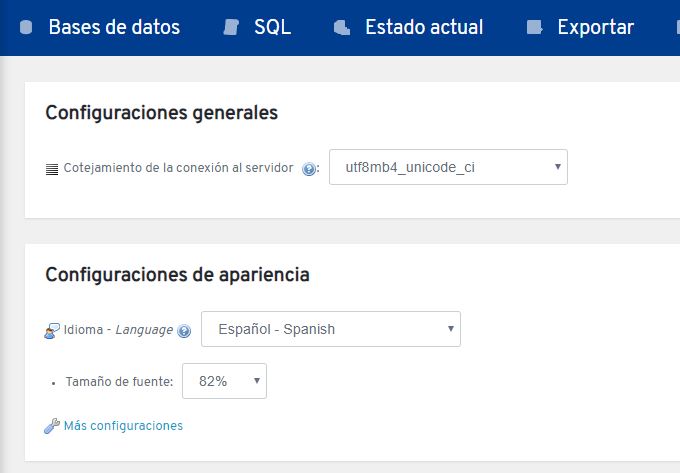The width and height of the screenshot is (680, 473).
Task: Click the Configuraciones de apariencia heading
Action: (x=177, y=274)
